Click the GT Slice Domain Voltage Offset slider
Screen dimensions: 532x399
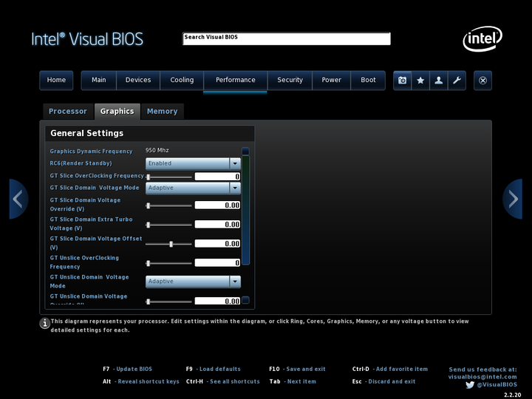(x=168, y=244)
